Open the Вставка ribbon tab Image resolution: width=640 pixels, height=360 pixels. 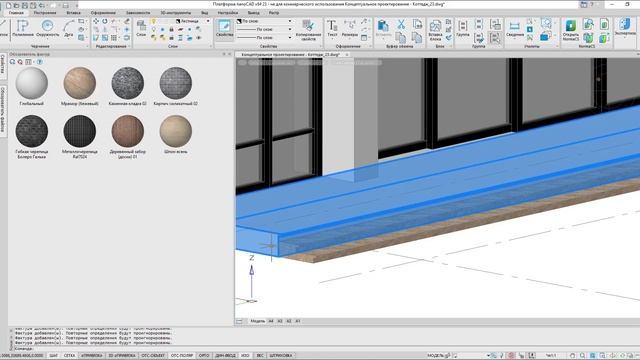click(x=73, y=13)
